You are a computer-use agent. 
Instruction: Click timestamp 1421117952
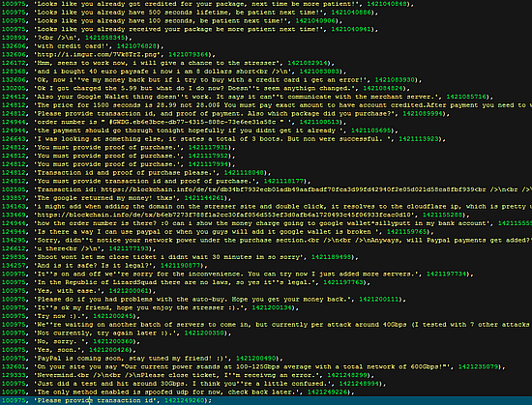208,156
